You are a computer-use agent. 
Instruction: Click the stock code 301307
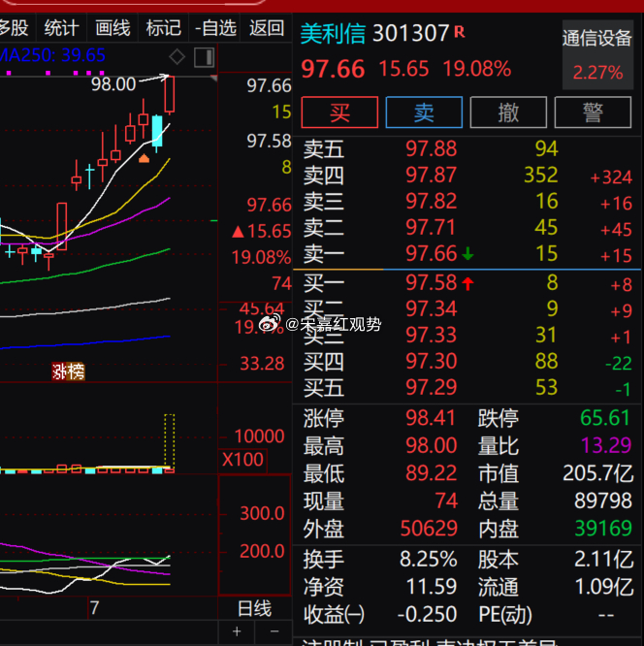pyautogui.click(x=410, y=33)
